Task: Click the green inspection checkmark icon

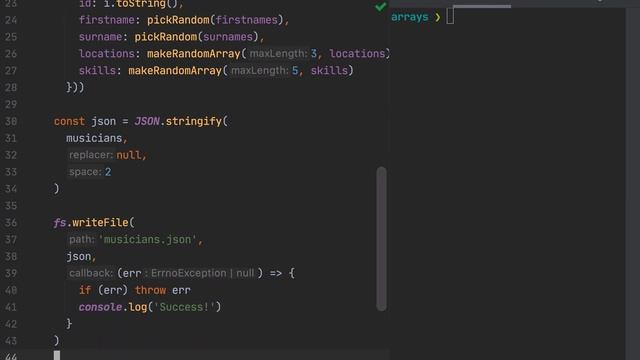Action: (x=380, y=7)
